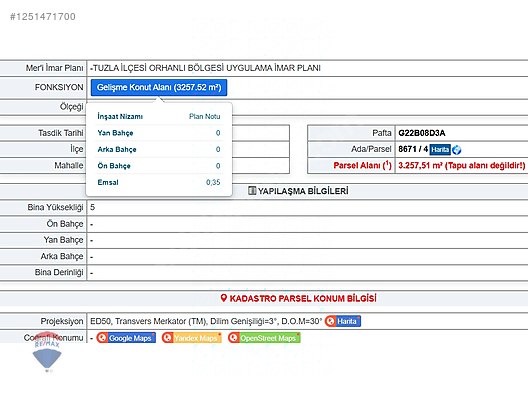This screenshot has height=396, width=528.
Task: Open location in Yandex Maps
Action: [x=192, y=338]
